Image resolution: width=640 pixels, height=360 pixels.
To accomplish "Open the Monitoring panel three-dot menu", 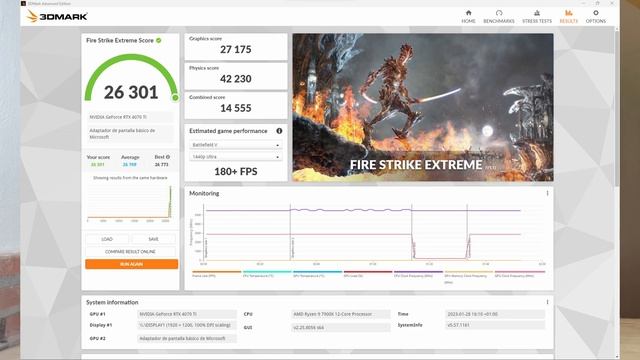I will (x=547, y=193).
